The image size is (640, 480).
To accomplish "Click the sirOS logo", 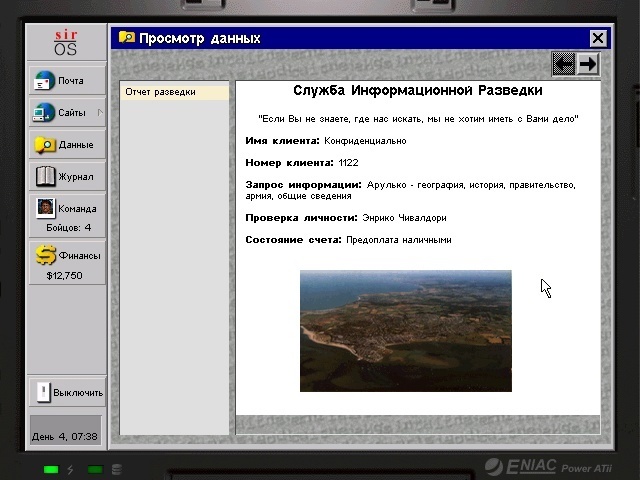I will click(x=65, y=43).
